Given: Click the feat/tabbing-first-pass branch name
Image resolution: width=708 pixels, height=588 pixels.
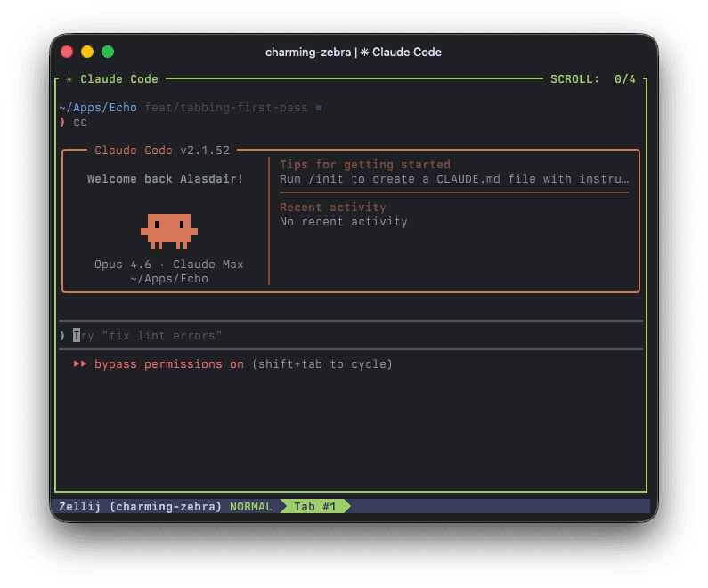Looking at the screenshot, I should tap(226, 108).
